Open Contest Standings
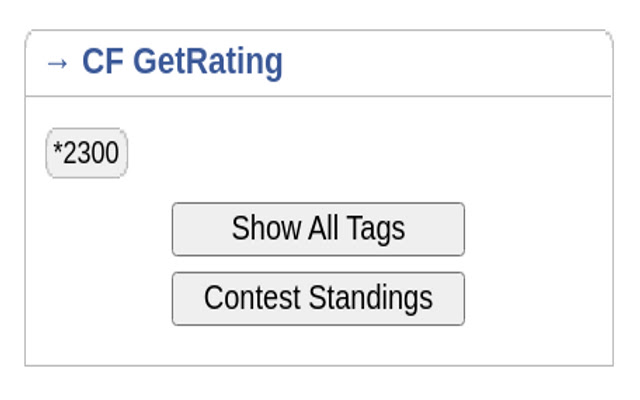 [x=318, y=298]
